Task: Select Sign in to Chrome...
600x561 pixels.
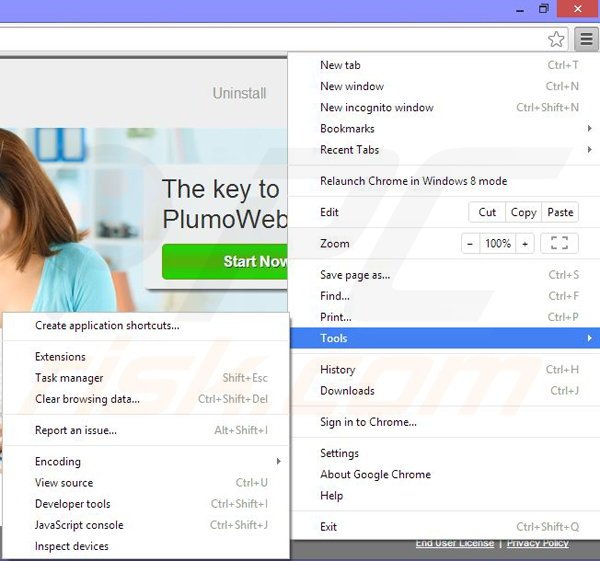Action: [x=445, y=422]
